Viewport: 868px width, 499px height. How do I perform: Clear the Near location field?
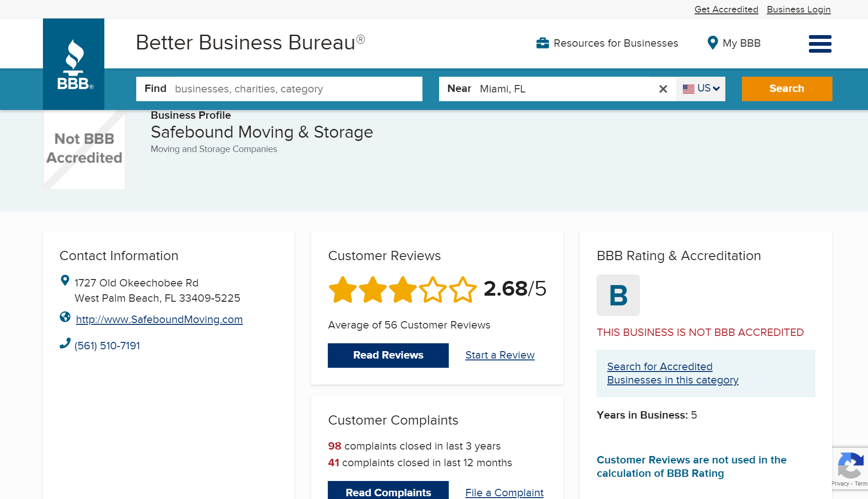tap(663, 89)
